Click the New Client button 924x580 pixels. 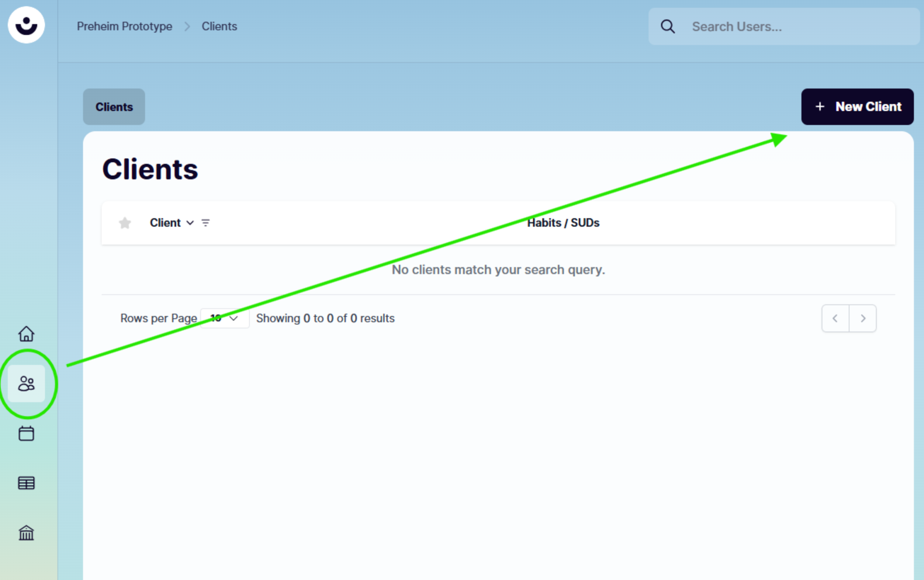pos(857,107)
